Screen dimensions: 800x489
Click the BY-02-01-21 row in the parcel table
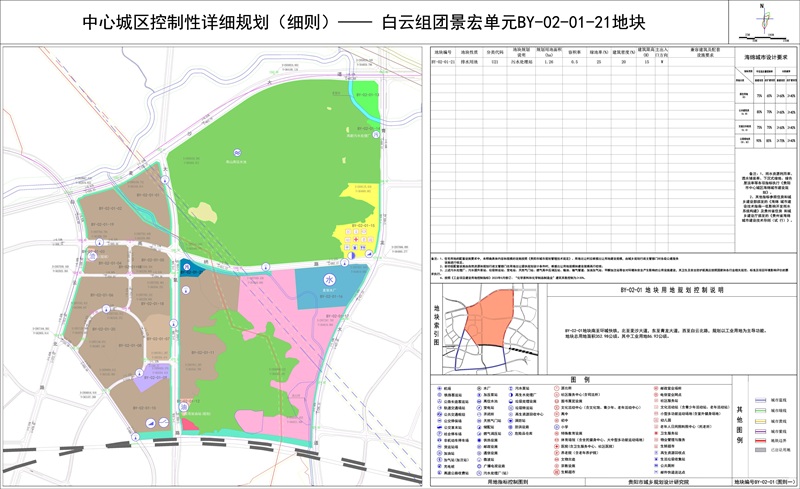549,62
